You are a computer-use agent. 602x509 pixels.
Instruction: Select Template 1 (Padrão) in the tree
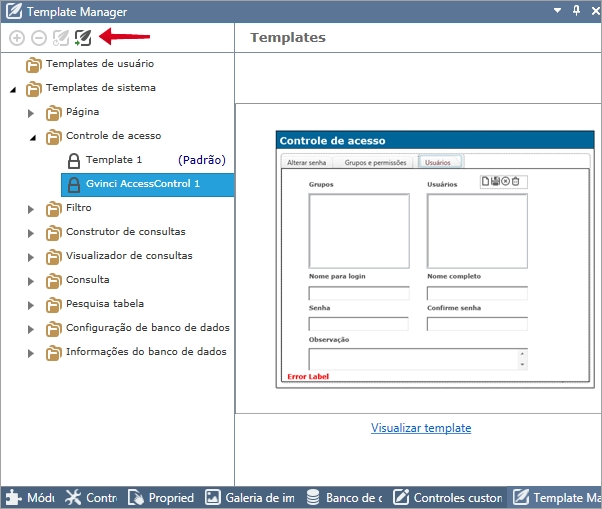coord(114,160)
